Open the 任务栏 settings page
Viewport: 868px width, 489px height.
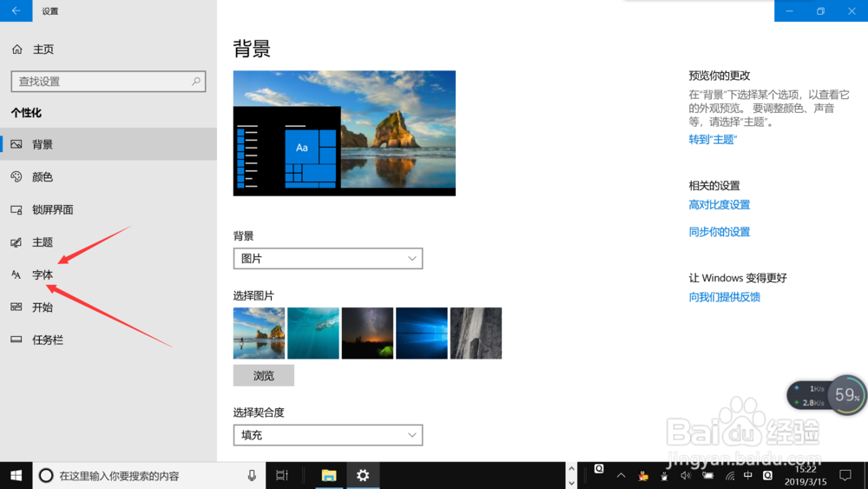[108, 340]
